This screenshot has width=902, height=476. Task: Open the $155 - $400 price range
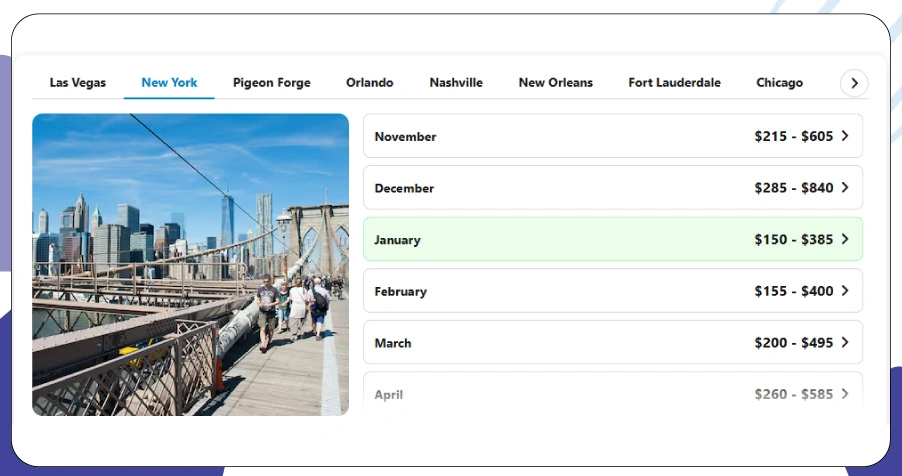(x=793, y=291)
